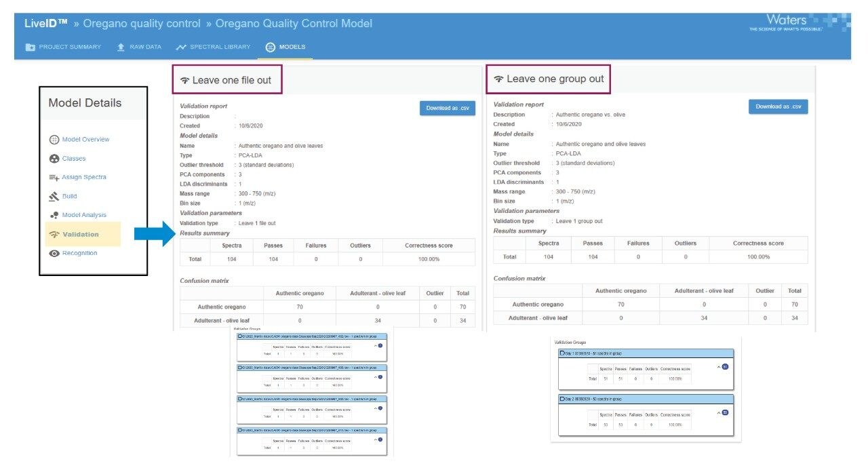Select the Classes icon in Model Details
Image resolution: width=868 pixels, height=470 pixels.
tap(54, 159)
